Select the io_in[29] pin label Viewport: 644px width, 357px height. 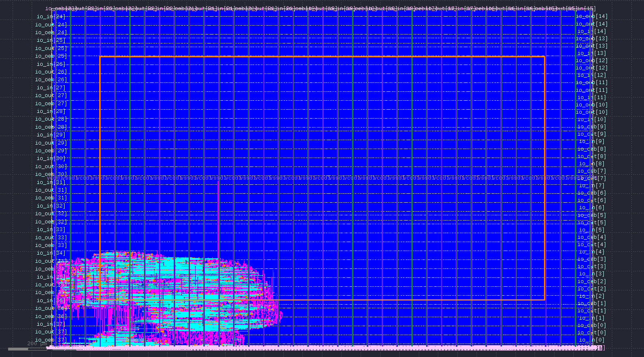[x=51, y=135]
